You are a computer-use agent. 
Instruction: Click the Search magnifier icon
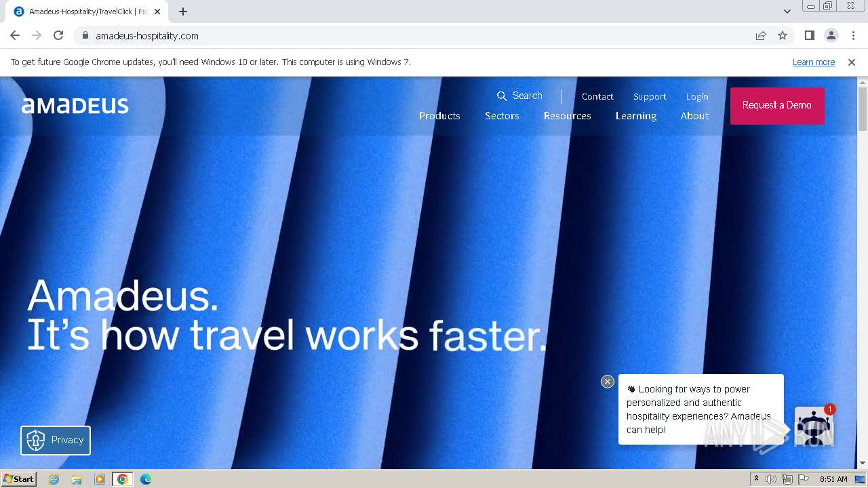tap(502, 96)
